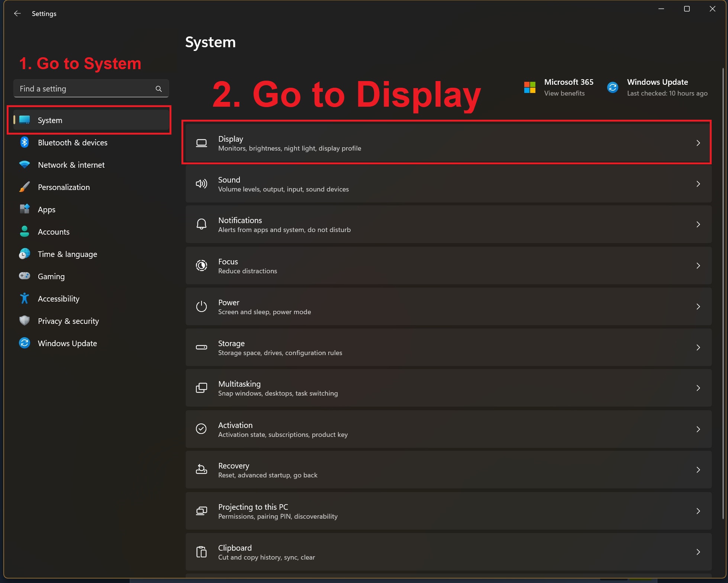The height and width of the screenshot is (583, 728).
Task: Open Time & language in sidebar
Action: pyautogui.click(x=67, y=254)
